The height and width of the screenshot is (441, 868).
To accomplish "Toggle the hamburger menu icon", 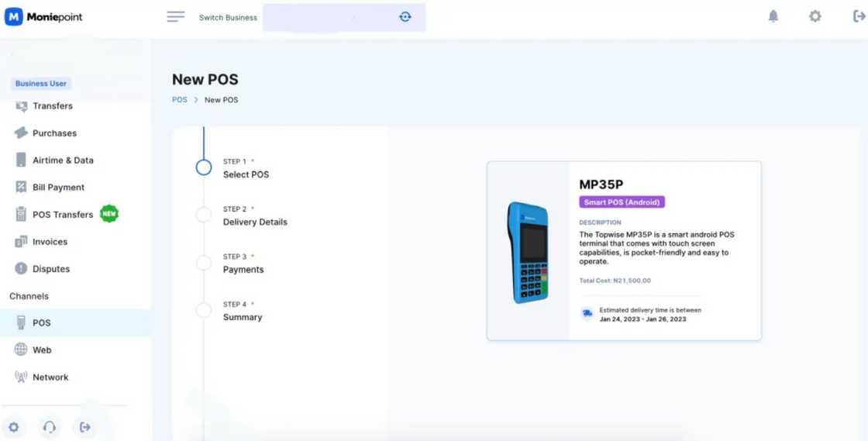I will coord(175,16).
